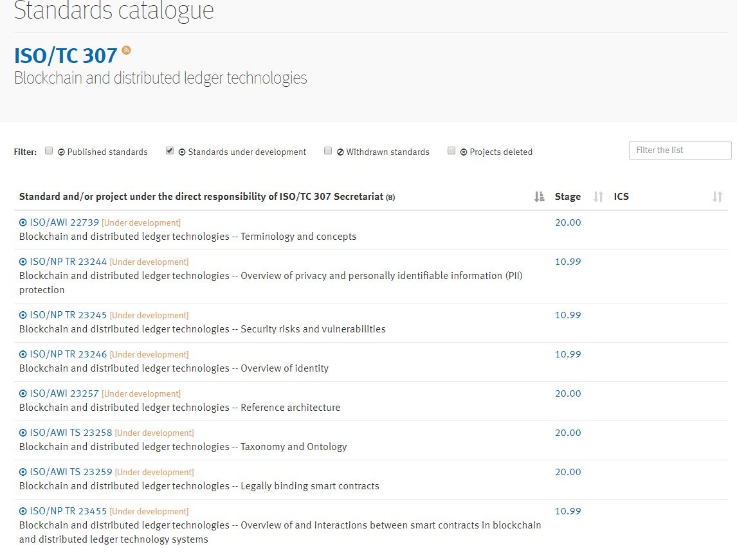
Task: Sort the list by standard name
Action: click(x=539, y=196)
